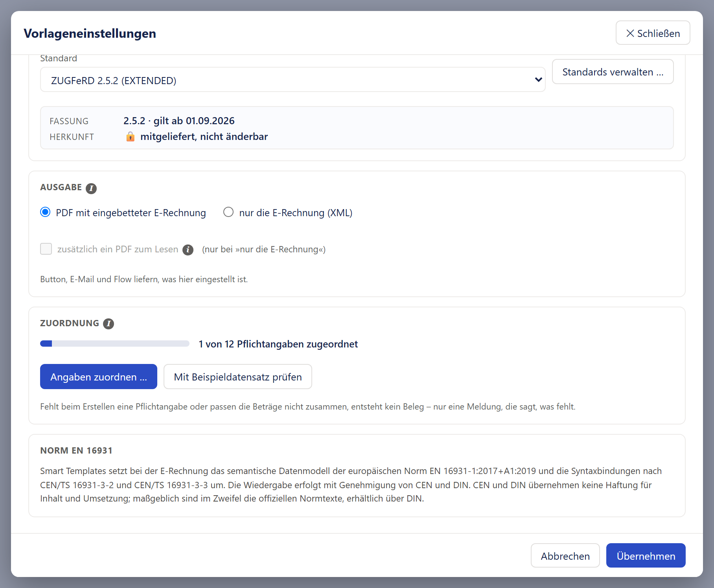The width and height of the screenshot is (714, 588).
Task: Click the info icon beside ZUORDNUNG heading
Action: coord(109,324)
